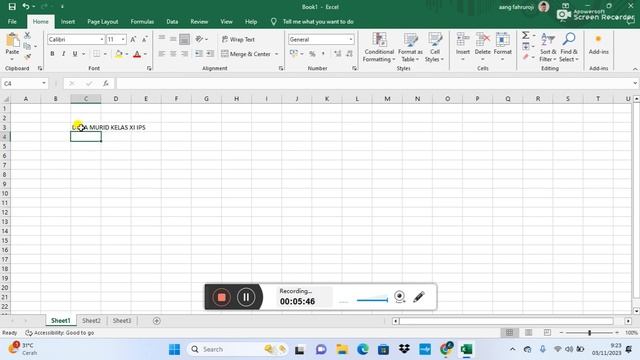The height and width of the screenshot is (360, 640).
Task: Toggle Middle Align
Action: click(173, 39)
